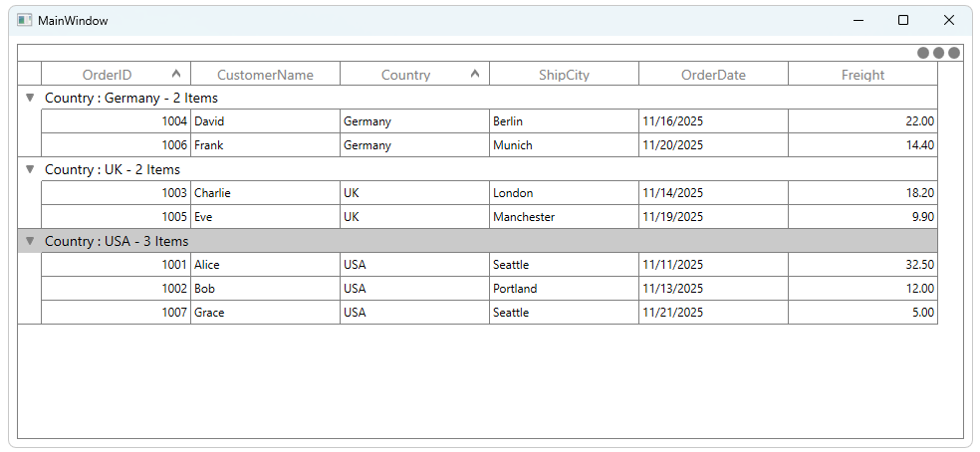Click the MainWindow app icon in title bar
This screenshot has width=980, height=452.
[x=24, y=20]
